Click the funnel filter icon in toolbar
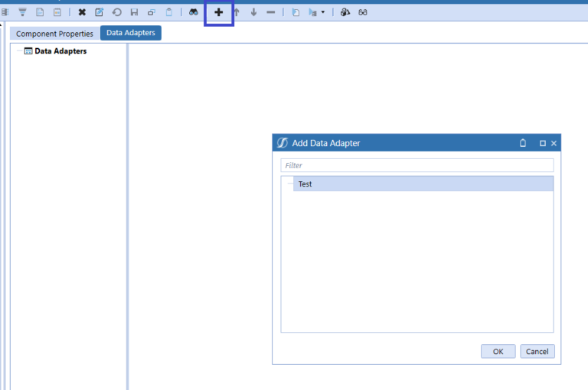Screen dimensions: 588x390 pyautogui.click(x=22, y=12)
